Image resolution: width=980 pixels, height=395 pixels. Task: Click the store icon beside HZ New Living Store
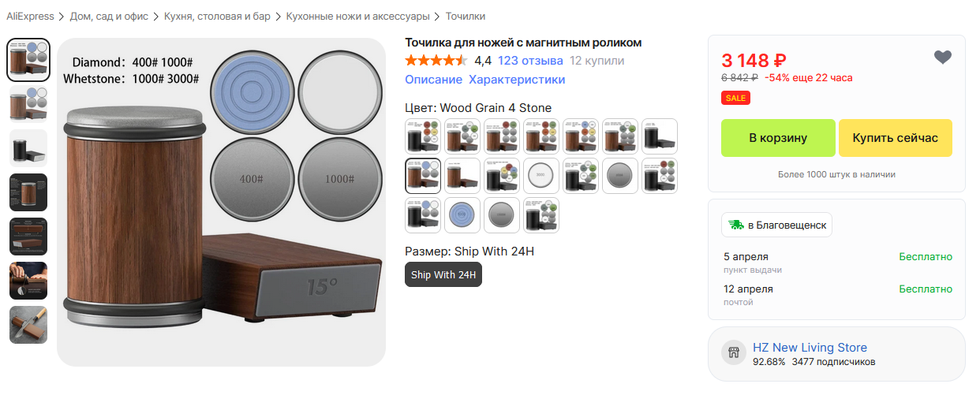point(733,352)
